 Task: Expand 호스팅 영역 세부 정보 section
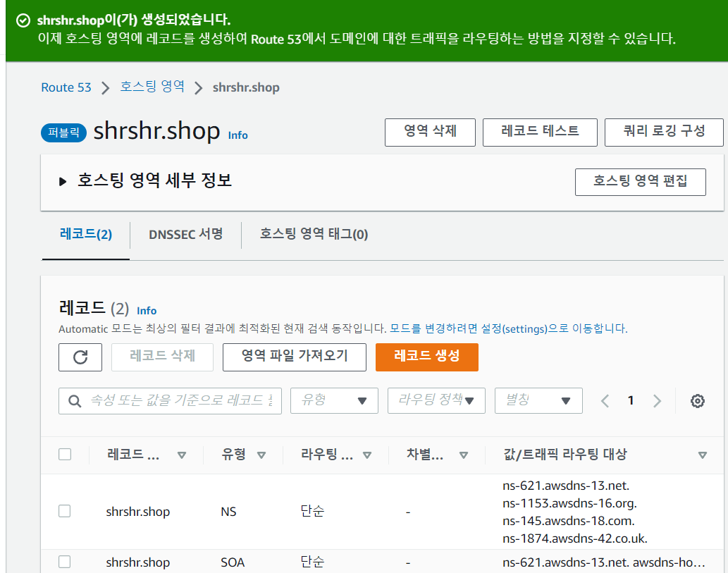pos(63,182)
